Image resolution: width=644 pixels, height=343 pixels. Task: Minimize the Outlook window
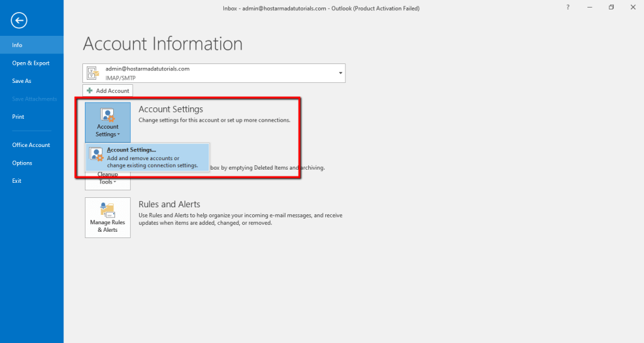coord(590,8)
